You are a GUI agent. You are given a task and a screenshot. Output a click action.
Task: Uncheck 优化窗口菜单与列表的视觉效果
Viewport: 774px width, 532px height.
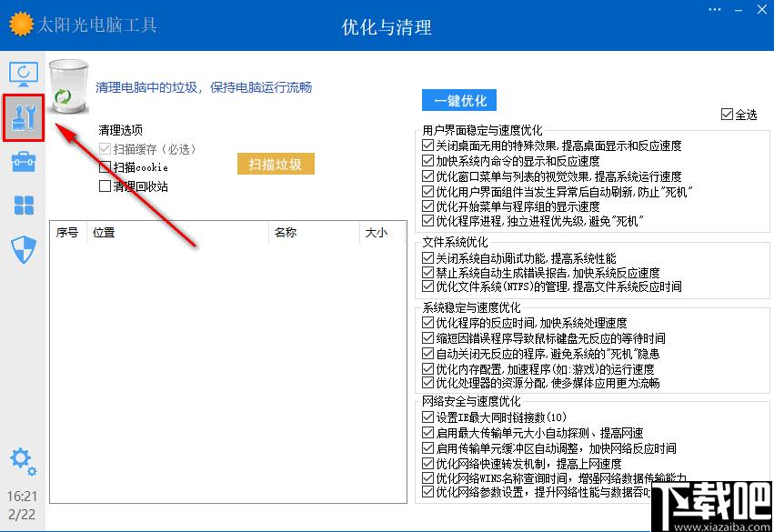pyautogui.click(x=428, y=176)
